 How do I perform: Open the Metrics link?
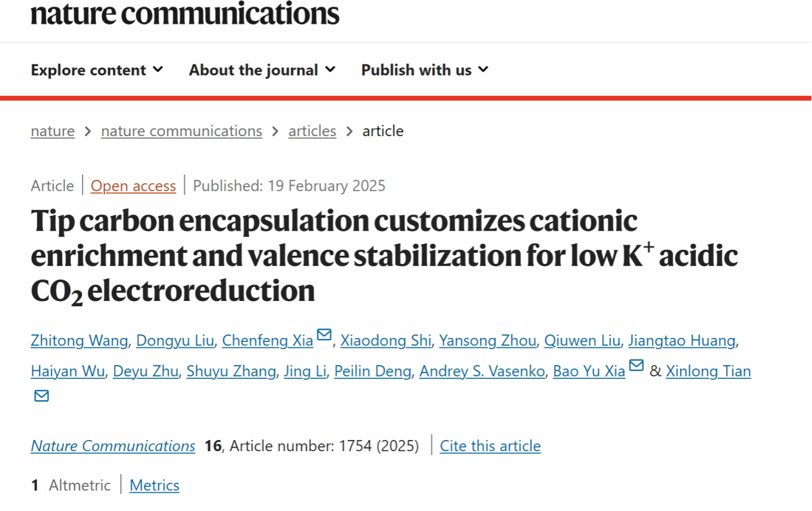pos(154,485)
